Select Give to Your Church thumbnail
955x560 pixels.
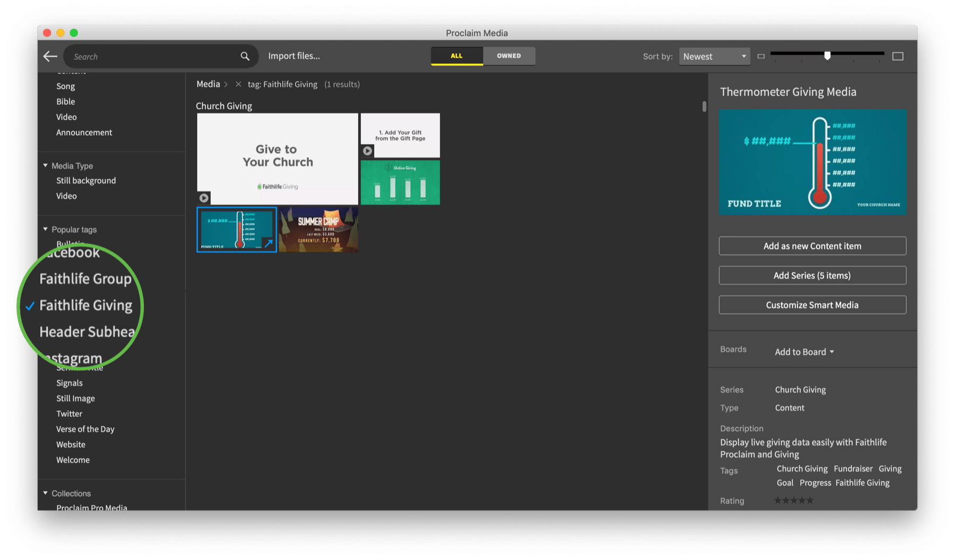[277, 159]
